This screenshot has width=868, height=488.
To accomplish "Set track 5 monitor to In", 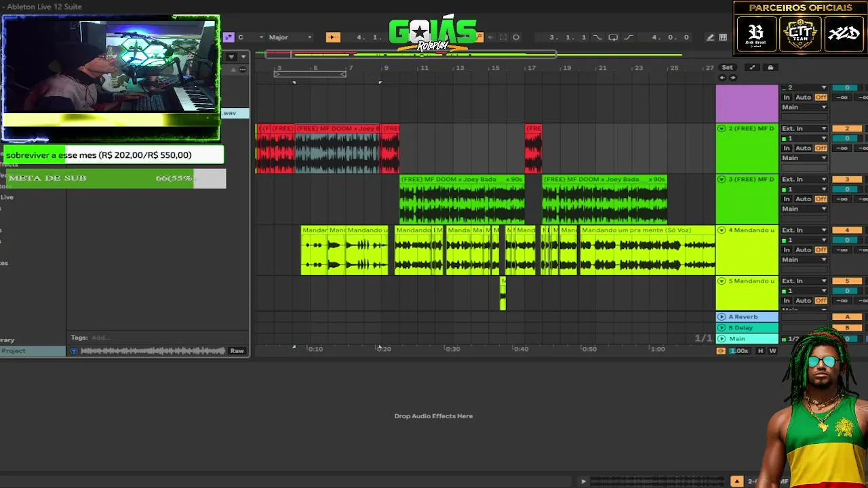I will coord(787,301).
